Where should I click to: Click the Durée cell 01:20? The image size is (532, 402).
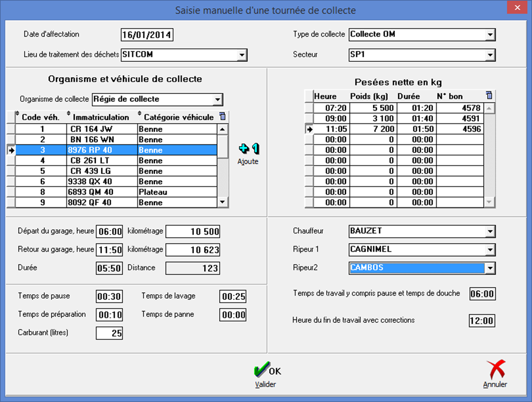pos(417,108)
